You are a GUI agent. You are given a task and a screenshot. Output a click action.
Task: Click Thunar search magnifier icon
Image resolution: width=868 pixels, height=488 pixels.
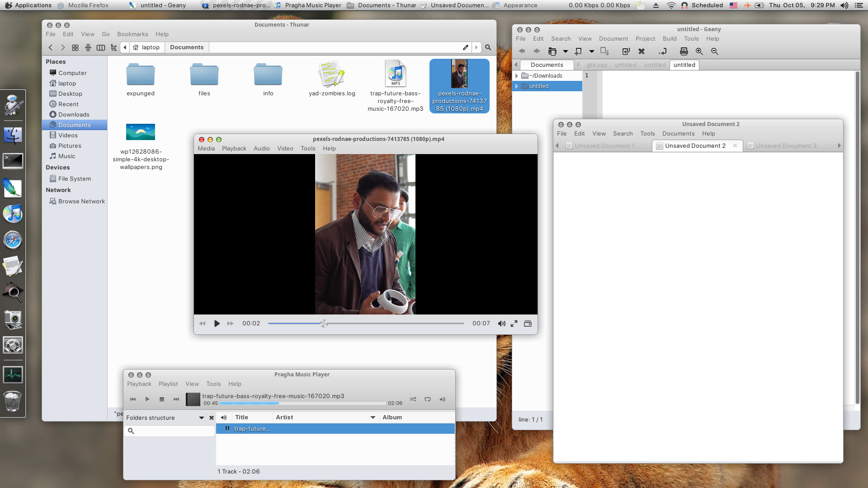tap(488, 47)
